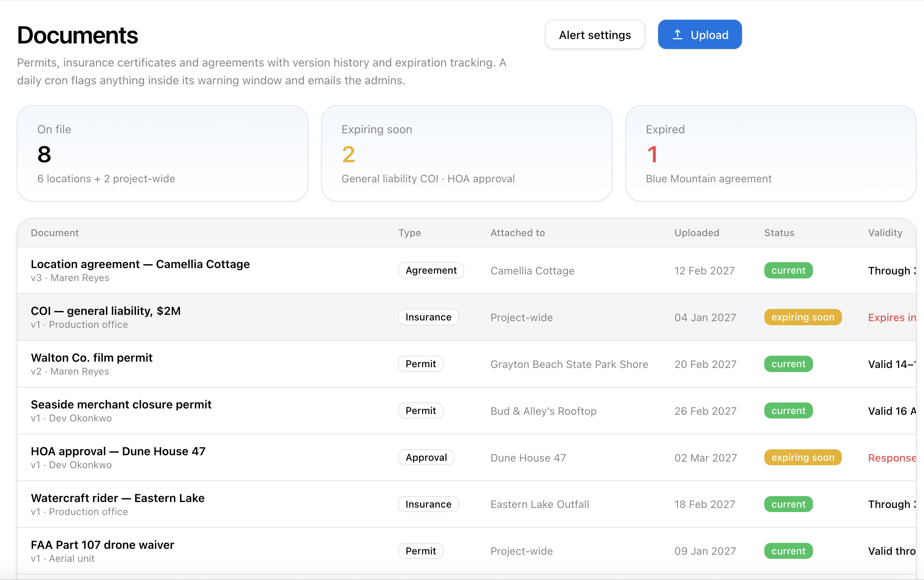Open Watercraft rider — Eastern Lake document
This screenshot has height=580, width=924.
point(117,498)
